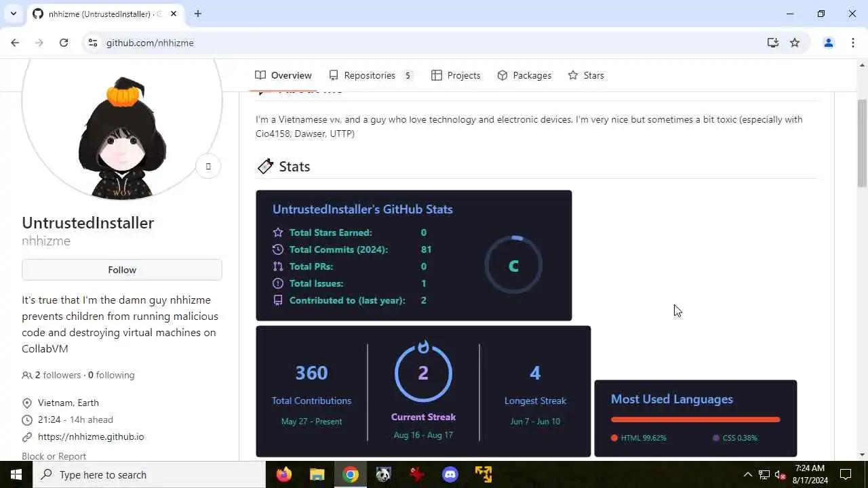868x488 pixels.
Task: Open the nhhizme.github.io website link
Action: point(91,436)
